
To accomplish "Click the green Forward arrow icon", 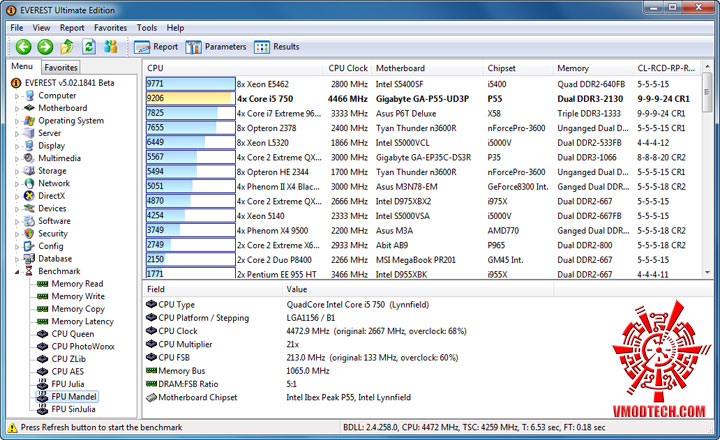I will (45, 46).
